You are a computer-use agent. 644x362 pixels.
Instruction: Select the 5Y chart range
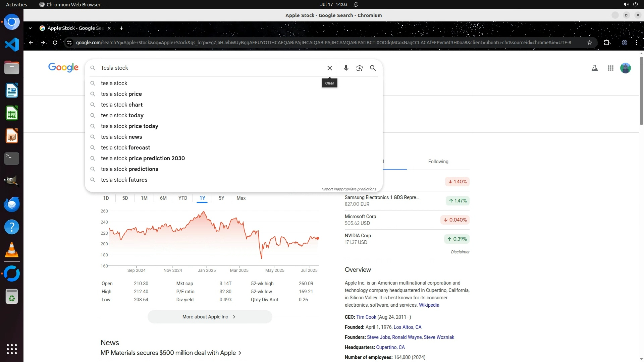point(221,198)
